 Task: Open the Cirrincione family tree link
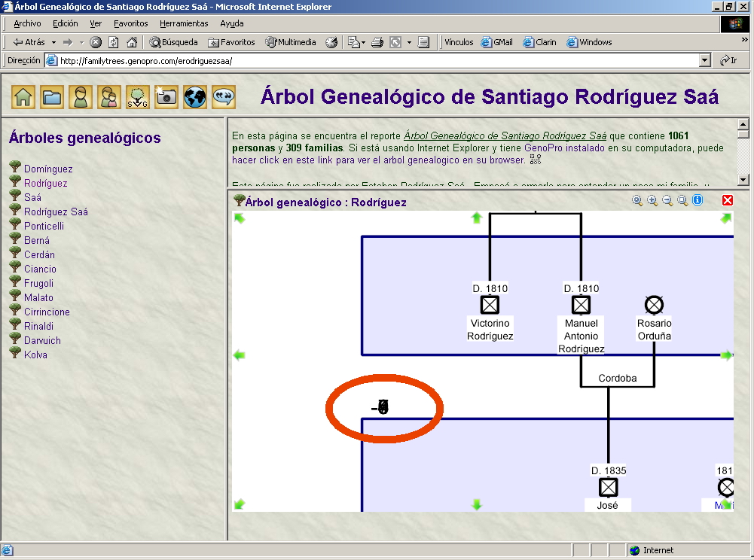47,312
